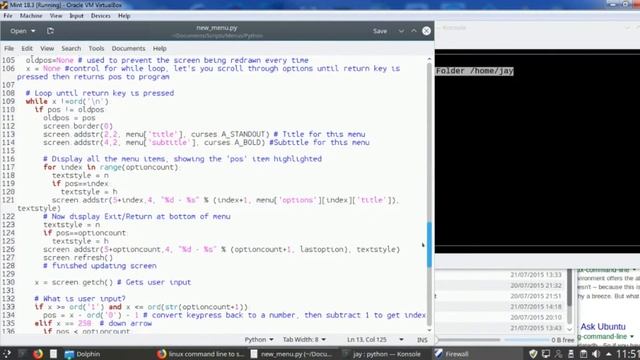Screen dimensions: 640x360
Task: Click the clipboard tray icon
Action: tap(584, 354)
